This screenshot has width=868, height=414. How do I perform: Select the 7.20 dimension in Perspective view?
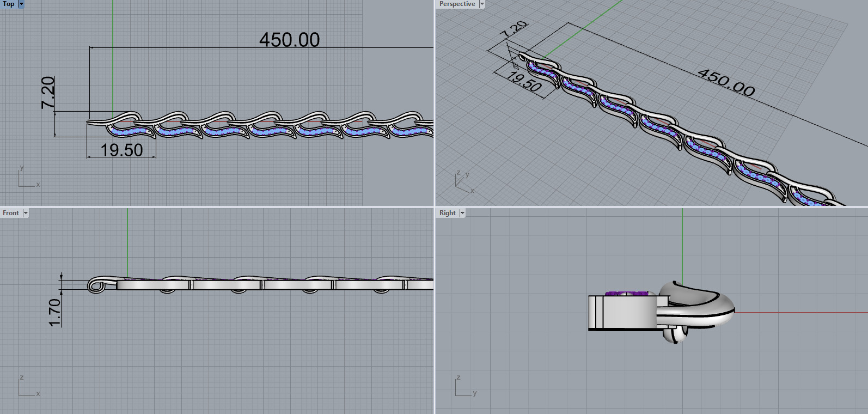click(514, 29)
